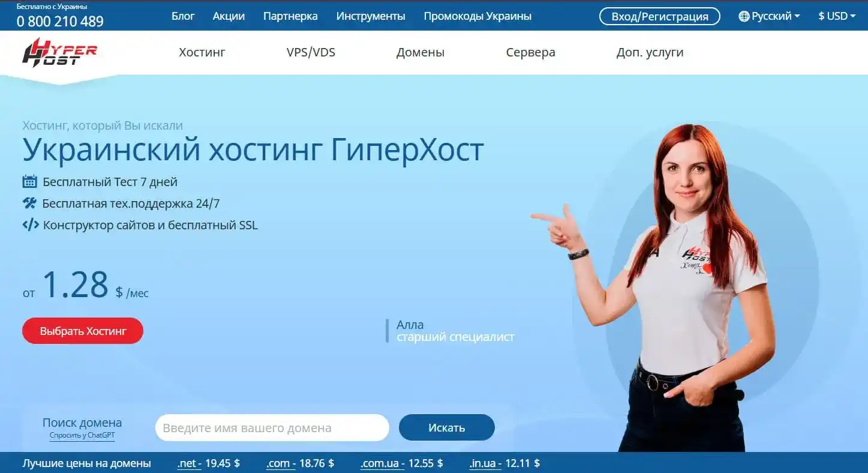Click the .com.ua domain link

tap(382, 463)
